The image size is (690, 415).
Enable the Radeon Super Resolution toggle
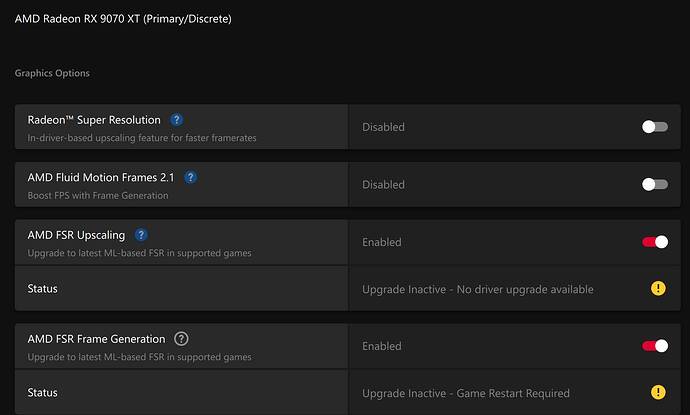655,127
